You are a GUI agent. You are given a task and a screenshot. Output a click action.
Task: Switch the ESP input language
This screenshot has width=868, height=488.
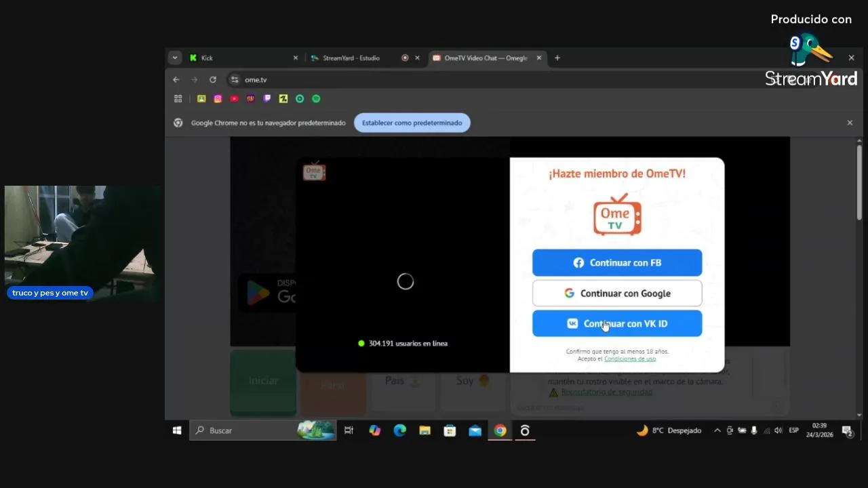click(x=793, y=430)
